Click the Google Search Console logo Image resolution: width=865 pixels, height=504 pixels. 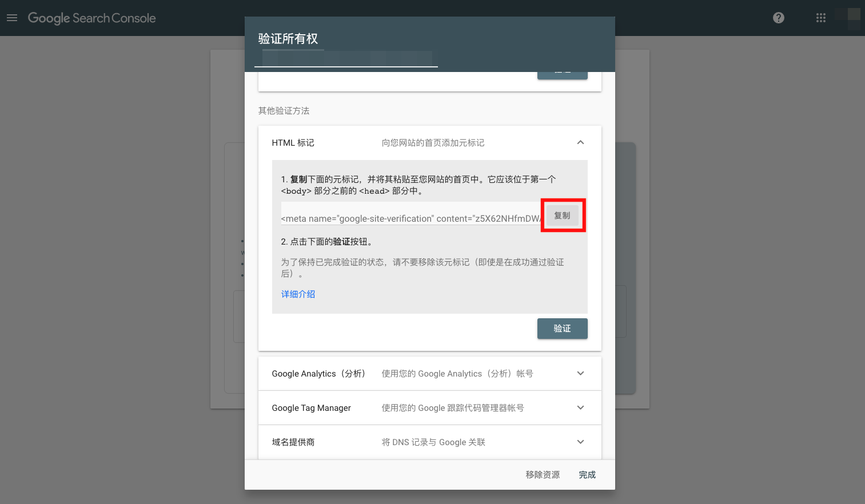click(91, 18)
